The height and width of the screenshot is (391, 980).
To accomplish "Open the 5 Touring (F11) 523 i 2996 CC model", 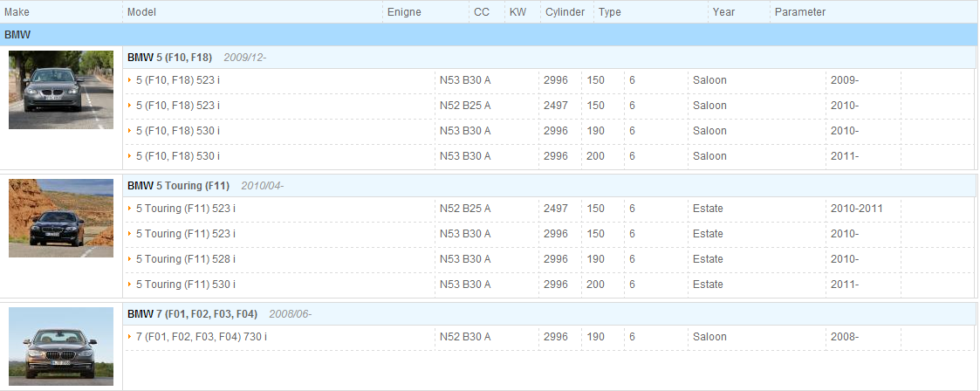I will (x=186, y=234).
